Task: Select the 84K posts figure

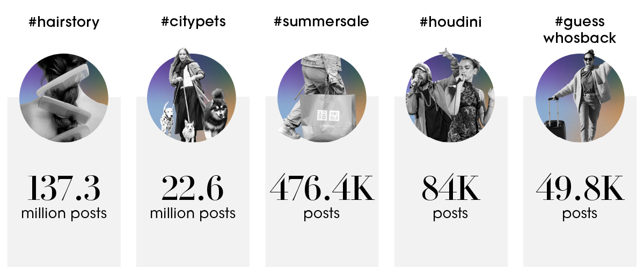Action: [x=450, y=189]
